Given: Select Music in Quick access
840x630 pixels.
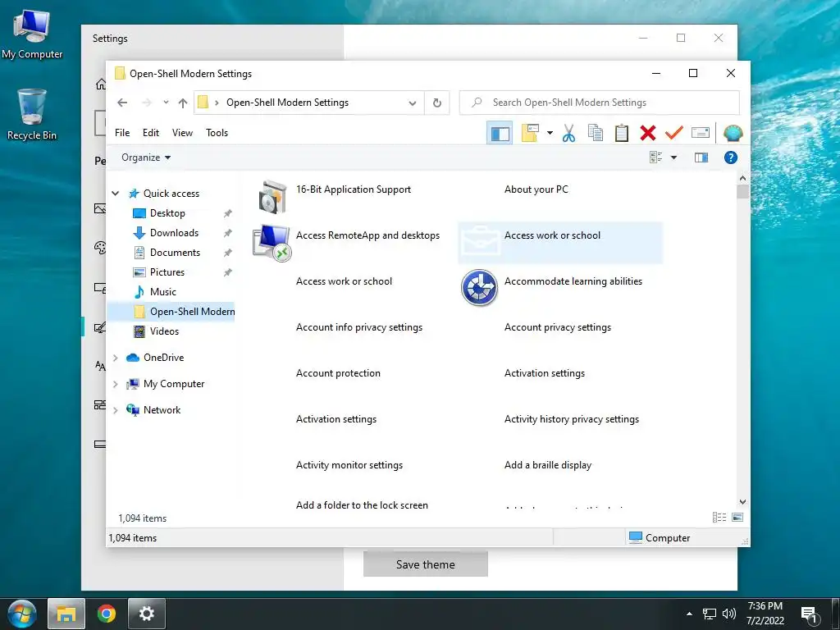Looking at the screenshot, I should pyautogui.click(x=163, y=292).
